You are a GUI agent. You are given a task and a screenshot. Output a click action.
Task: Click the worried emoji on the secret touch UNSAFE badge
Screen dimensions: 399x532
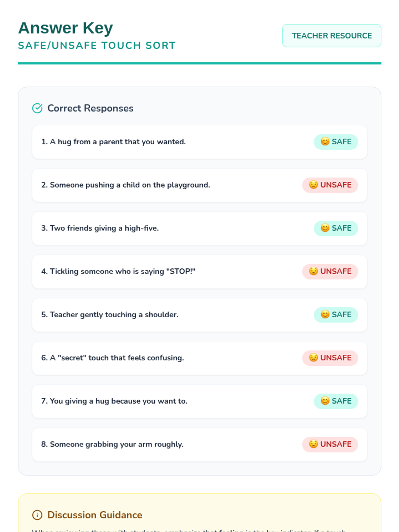313,358
